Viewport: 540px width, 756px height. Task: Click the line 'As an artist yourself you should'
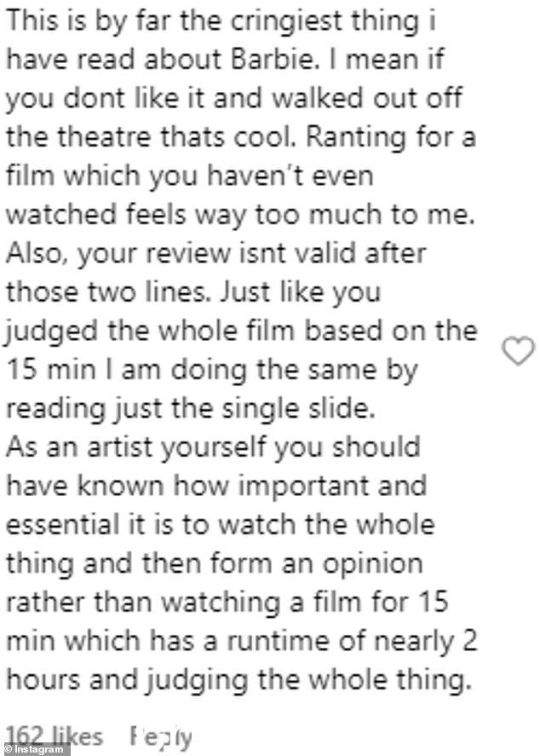pos(213,447)
